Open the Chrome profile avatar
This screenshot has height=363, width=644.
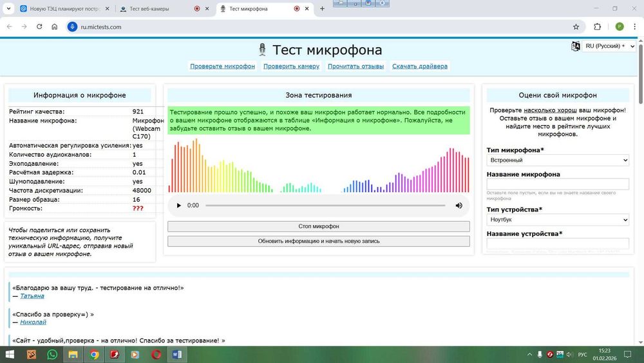(620, 26)
